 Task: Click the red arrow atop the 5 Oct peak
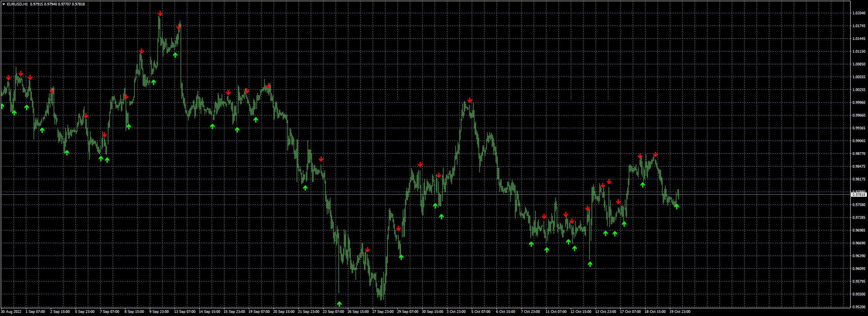[470, 100]
